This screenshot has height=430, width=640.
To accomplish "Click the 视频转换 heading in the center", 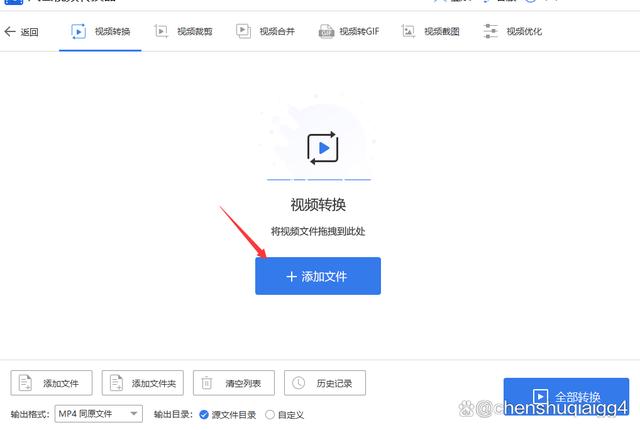I will coord(318,205).
